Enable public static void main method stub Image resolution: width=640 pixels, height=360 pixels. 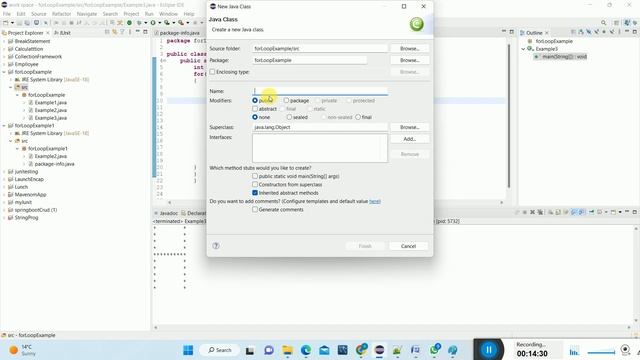[255, 176]
